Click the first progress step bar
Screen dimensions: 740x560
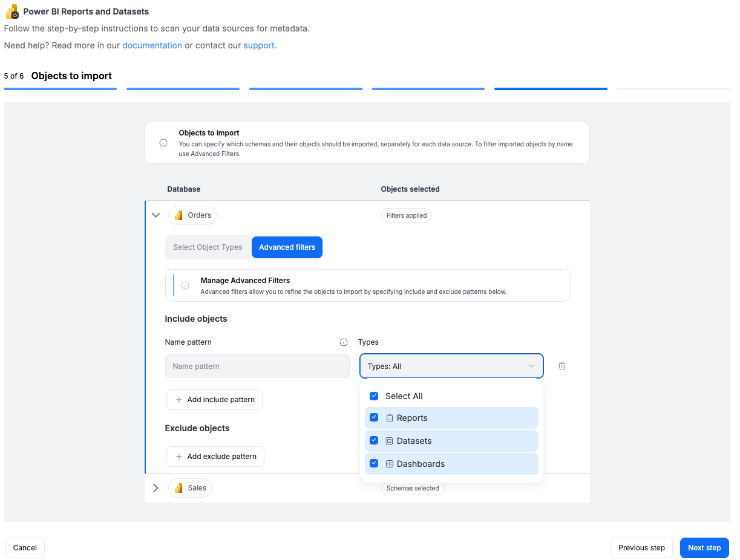pyautogui.click(x=60, y=89)
